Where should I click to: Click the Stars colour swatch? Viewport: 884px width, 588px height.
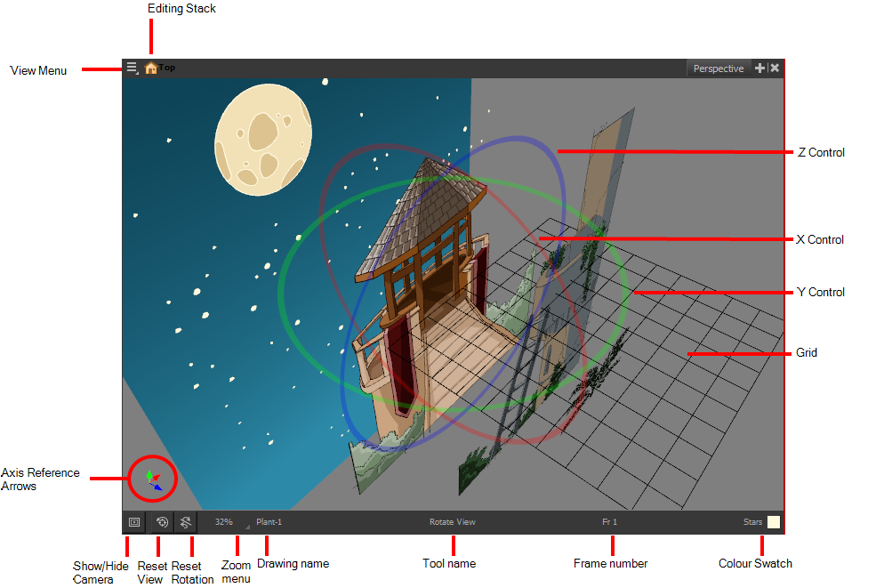click(772, 522)
